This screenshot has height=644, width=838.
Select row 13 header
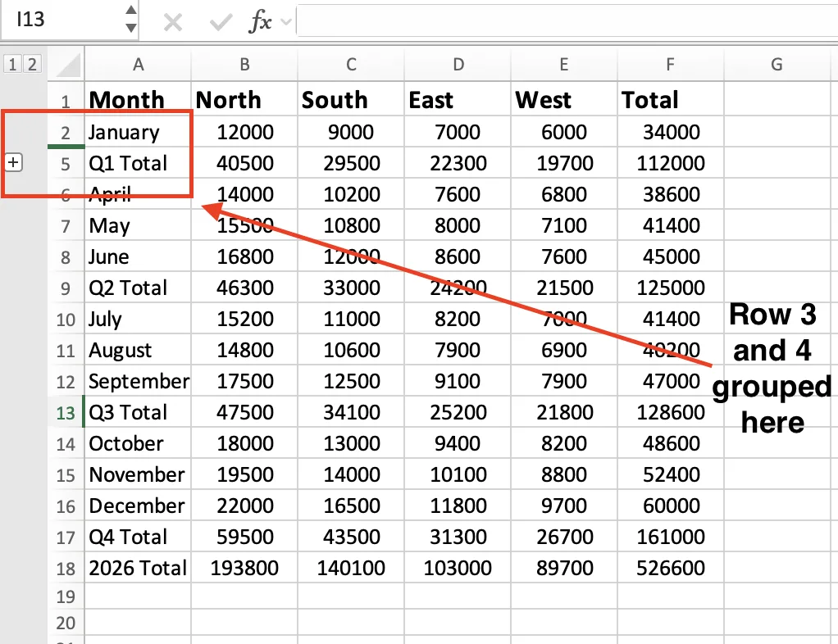tap(66, 412)
